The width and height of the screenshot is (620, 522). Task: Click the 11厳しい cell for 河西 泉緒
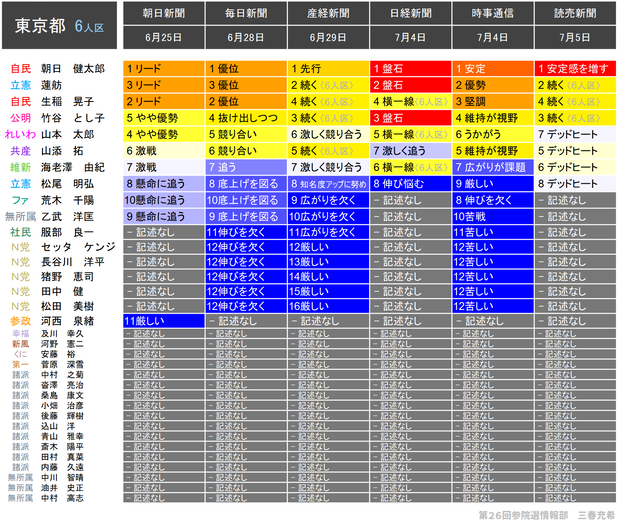click(164, 321)
